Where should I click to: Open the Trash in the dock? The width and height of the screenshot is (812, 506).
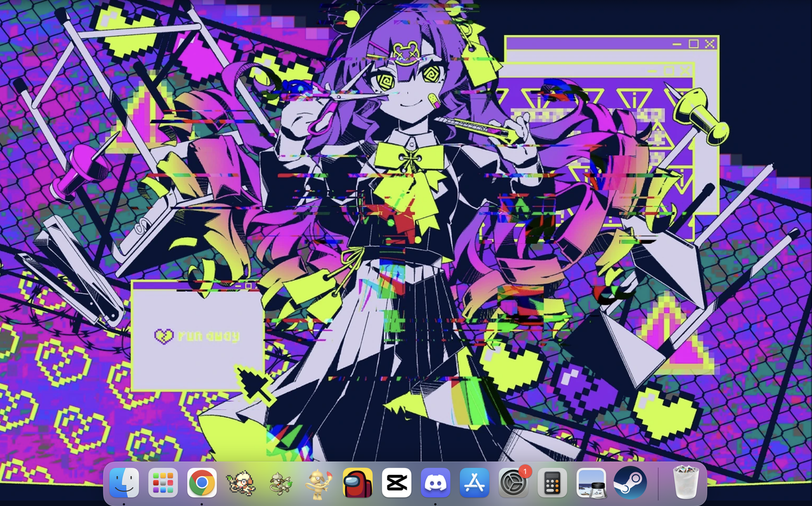point(685,483)
